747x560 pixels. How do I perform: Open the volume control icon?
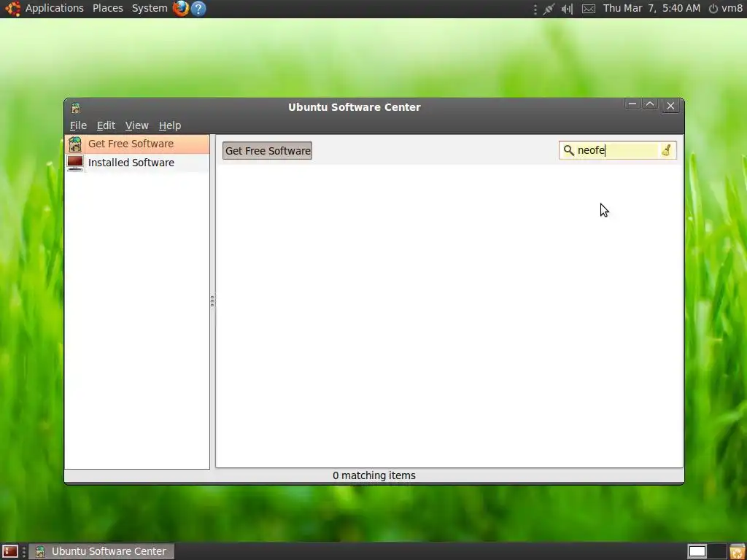click(567, 9)
